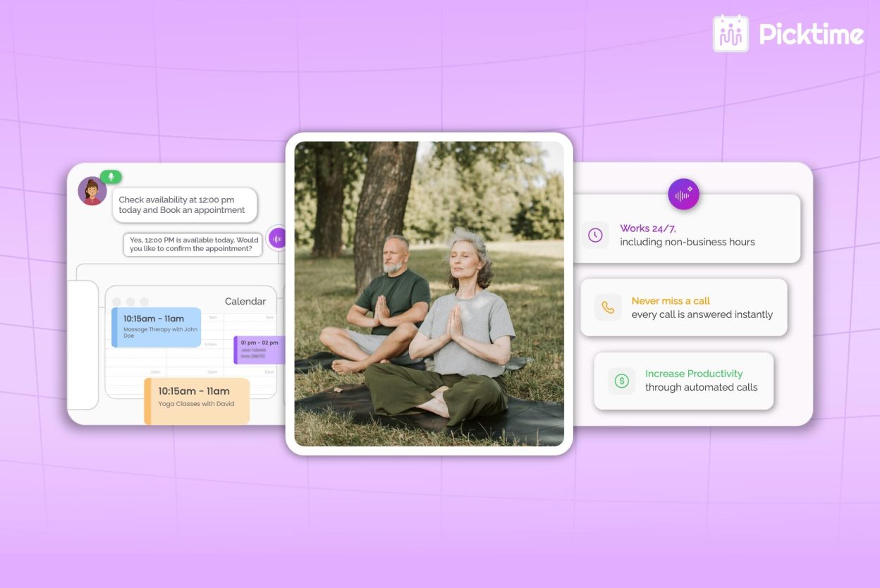Click the Picktime logo icon
Screen dimensions: 880x588
tap(731, 34)
